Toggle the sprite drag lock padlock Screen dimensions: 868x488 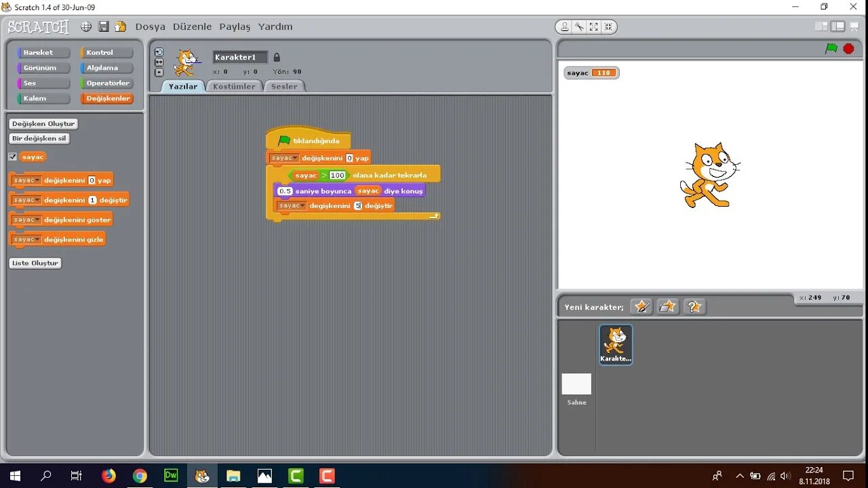click(277, 57)
